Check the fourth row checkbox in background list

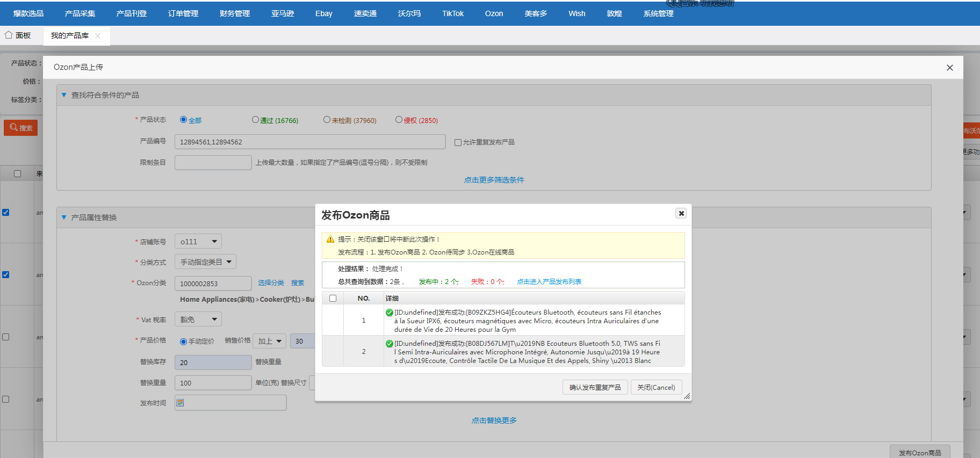point(5,399)
